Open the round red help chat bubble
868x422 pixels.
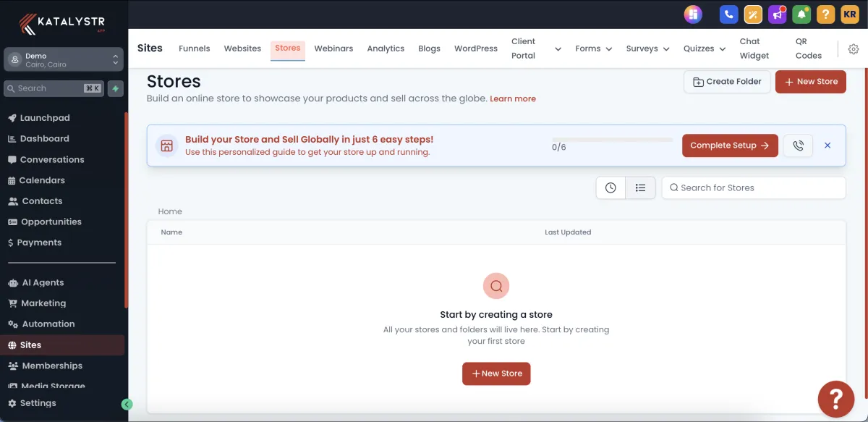pyautogui.click(x=835, y=398)
